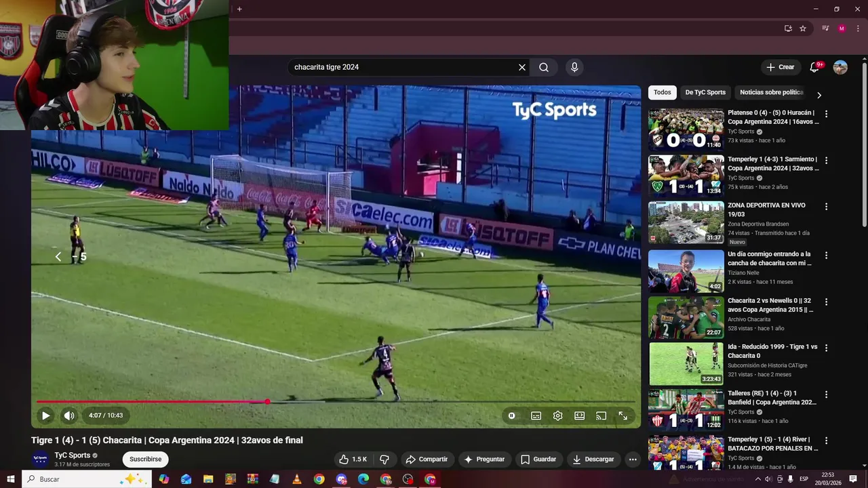Open Platense vs Huracán video thumbnail
The height and width of the screenshot is (488, 868).
click(686, 129)
